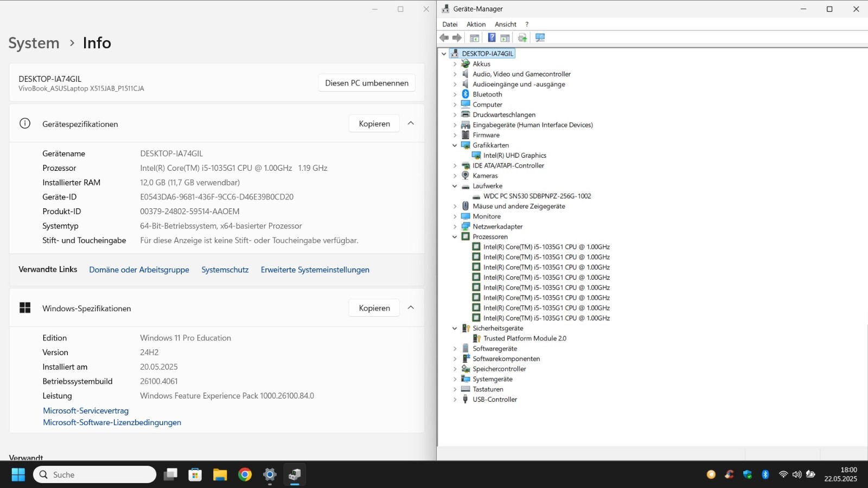Click the Kameras webcam icon
Viewport: 868px width, 488px height.
465,176
